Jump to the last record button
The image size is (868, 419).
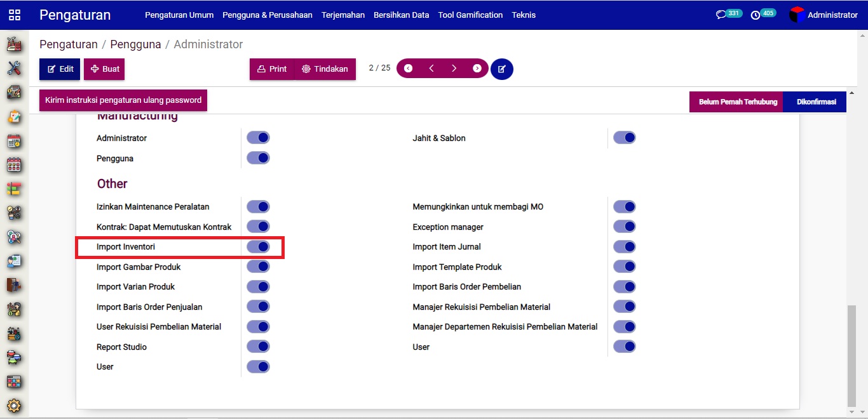pyautogui.click(x=477, y=69)
